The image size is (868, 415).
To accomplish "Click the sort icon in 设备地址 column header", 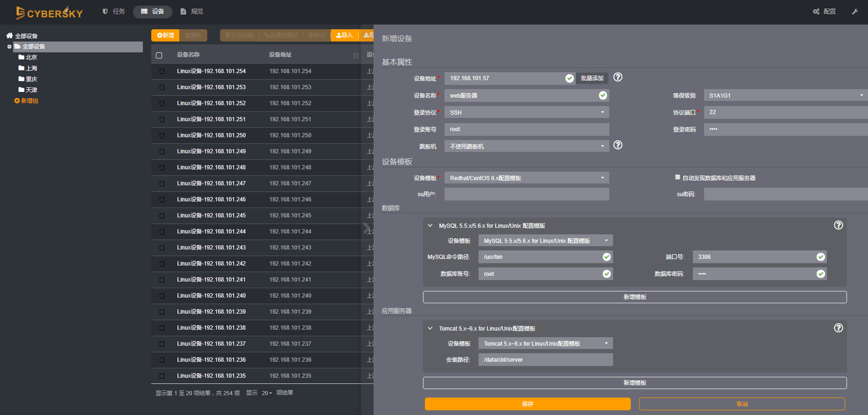I will pos(355,55).
